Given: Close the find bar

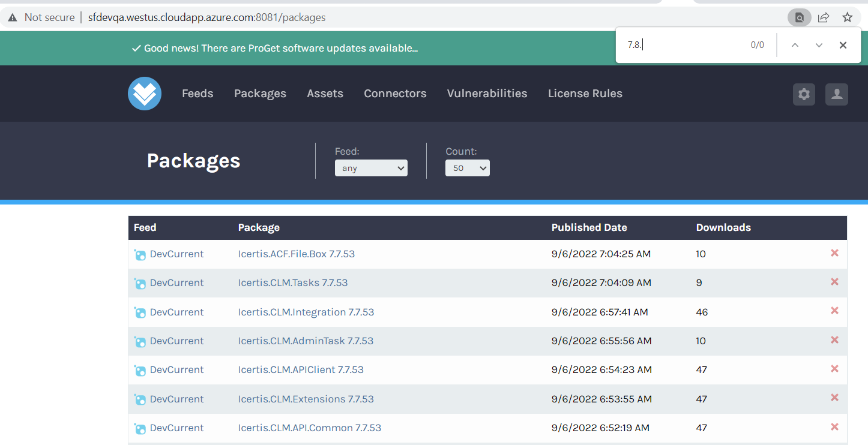Looking at the screenshot, I should click(x=843, y=45).
